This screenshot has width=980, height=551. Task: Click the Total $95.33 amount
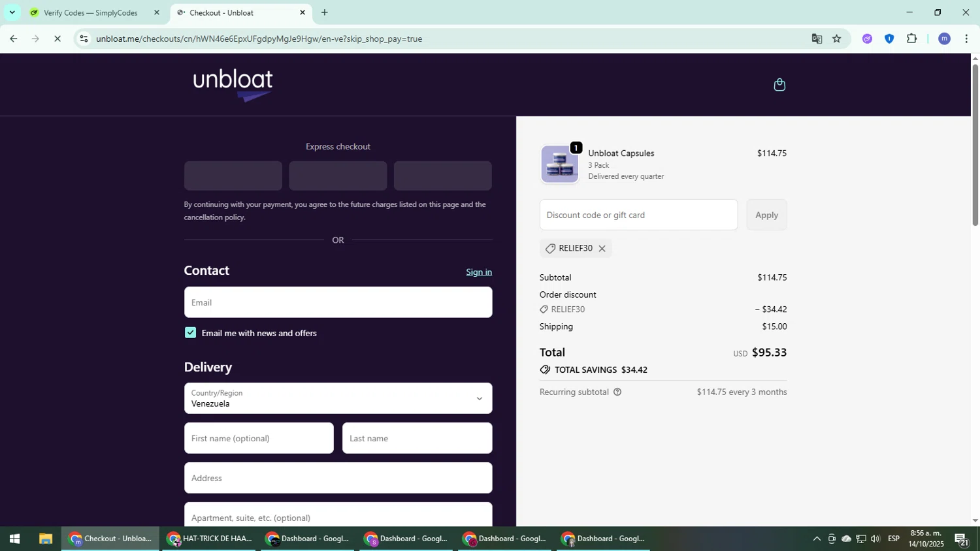click(769, 353)
